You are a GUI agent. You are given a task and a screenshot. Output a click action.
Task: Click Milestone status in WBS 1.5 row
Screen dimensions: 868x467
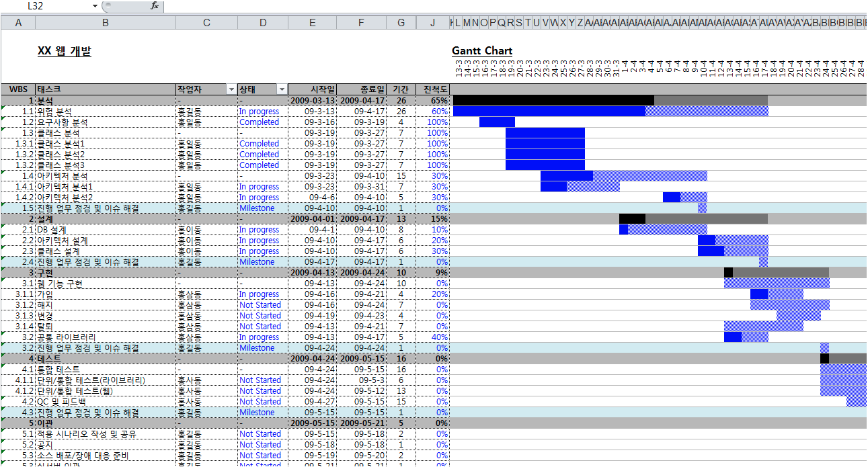click(x=257, y=208)
